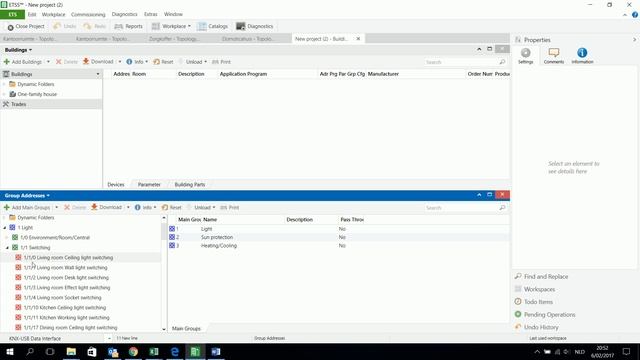Select Dynamic Folders in Buildings tree

pos(36,84)
